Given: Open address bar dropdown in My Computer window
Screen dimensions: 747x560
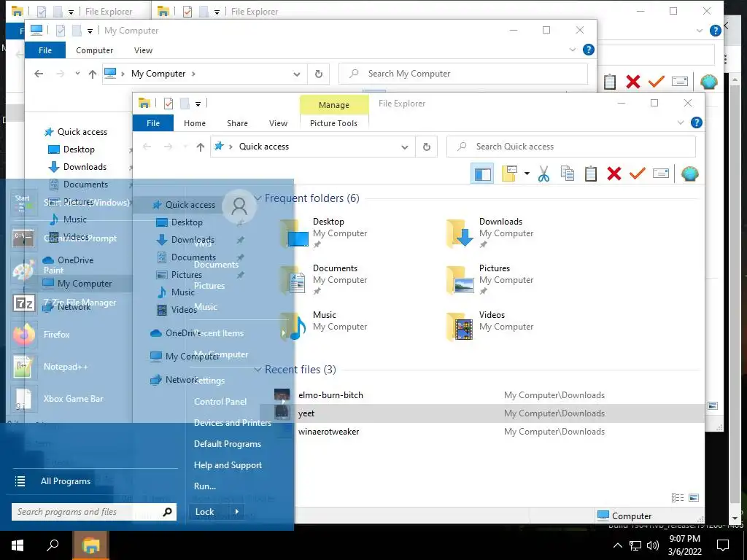Looking at the screenshot, I should (296, 74).
